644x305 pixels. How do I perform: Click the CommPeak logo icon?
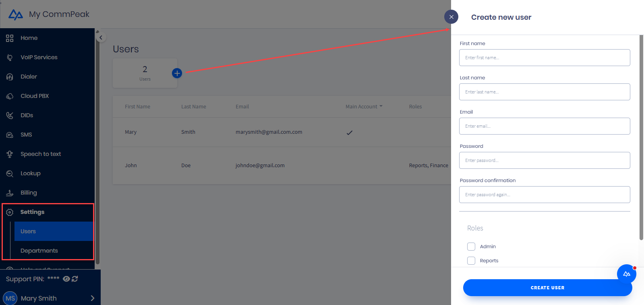coord(16,15)
